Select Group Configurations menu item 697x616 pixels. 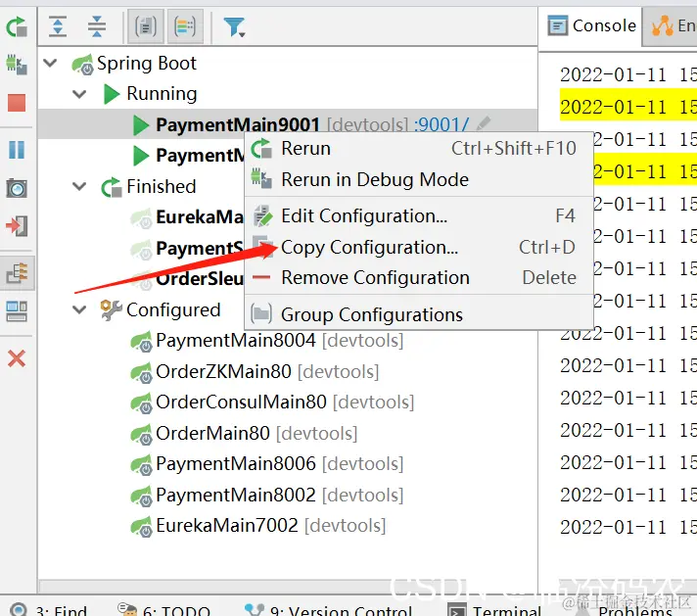419,315
